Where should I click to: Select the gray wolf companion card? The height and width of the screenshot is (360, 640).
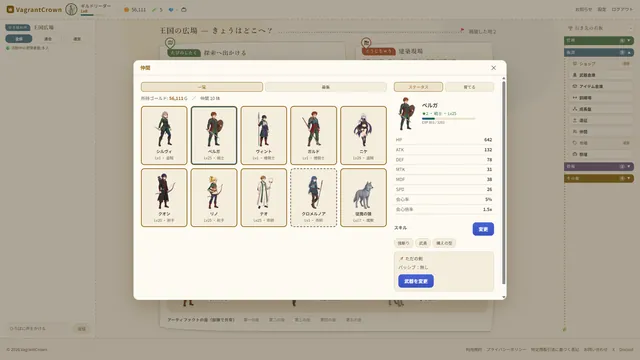click(x=363, y=198)
